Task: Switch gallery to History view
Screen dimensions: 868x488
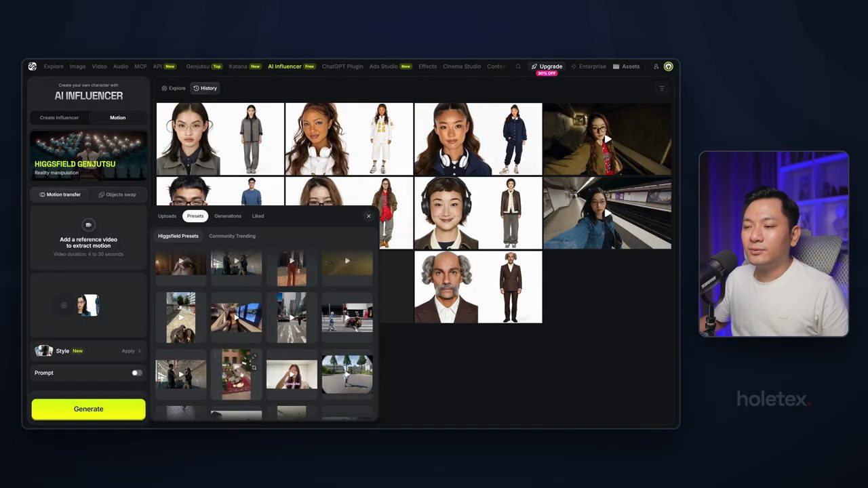Action: [205, 88]
